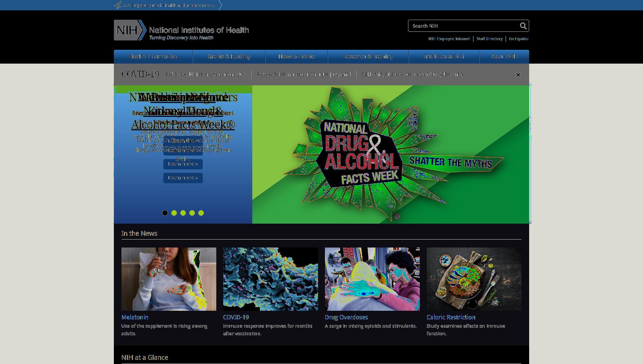Click the NIH at a Glance heading
Image resolution: width=643 pixels, height=364 pixels.
click(145, 357)
